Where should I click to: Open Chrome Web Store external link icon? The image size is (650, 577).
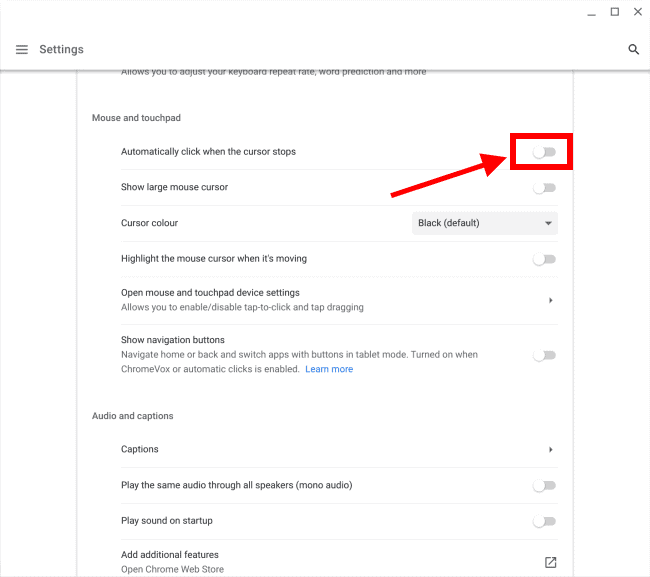click(x=550, y=562)
